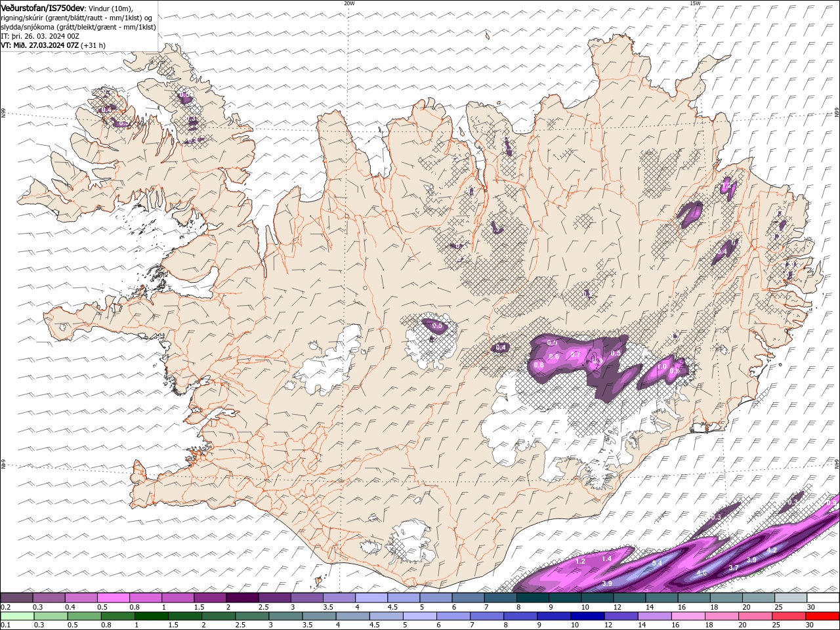The width and height of the screenshot is (840, 630).
Task: Pick the crimson rain swatch starting at 25
Action: coord(789,616)
